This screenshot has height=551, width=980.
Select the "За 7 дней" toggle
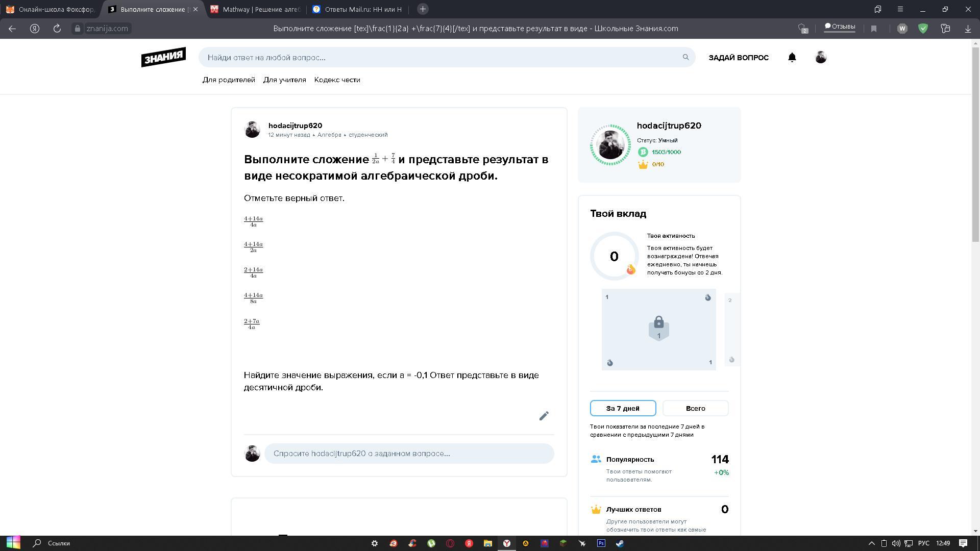click(x=623, y=408)
